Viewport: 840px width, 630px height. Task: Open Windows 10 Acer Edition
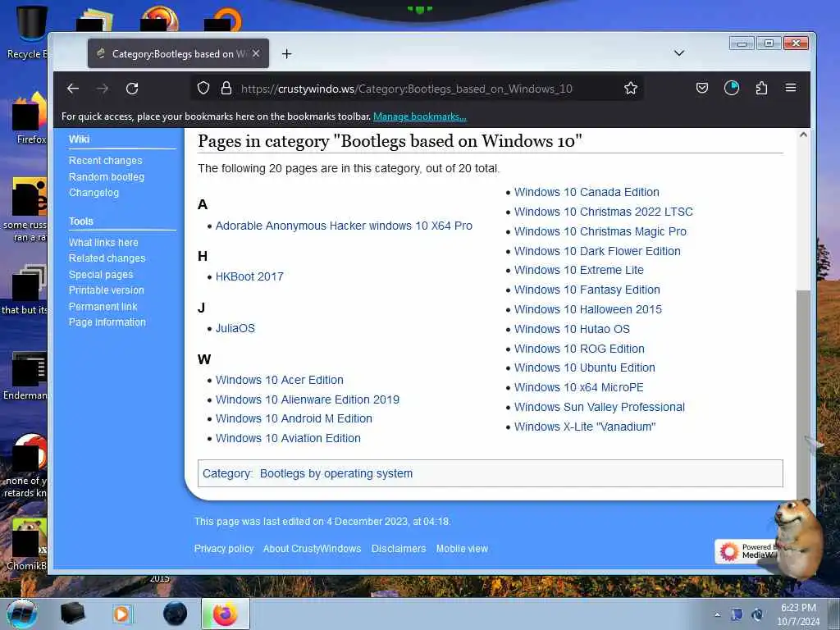pyautogui.click(x=280, y=380)
